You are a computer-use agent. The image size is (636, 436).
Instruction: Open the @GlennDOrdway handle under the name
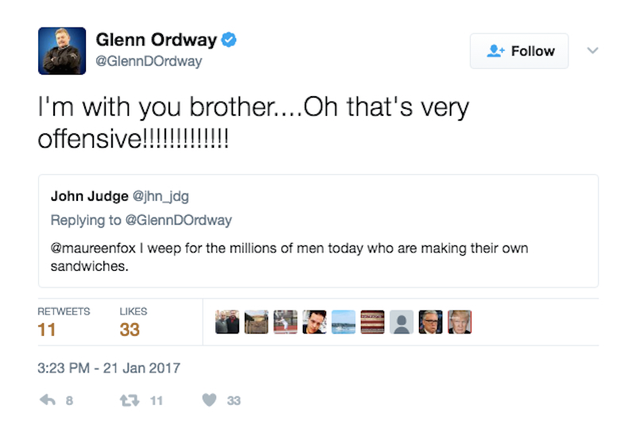[x=148, y=61]
